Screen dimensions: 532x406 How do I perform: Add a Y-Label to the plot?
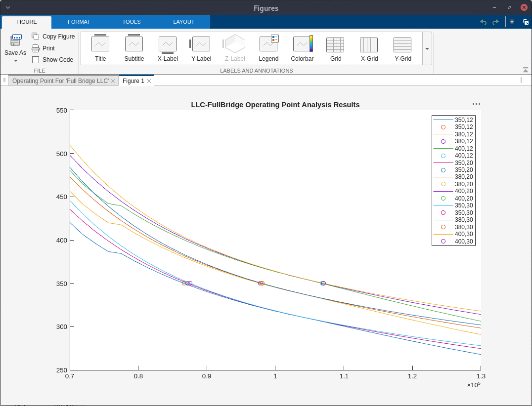pyautogui.click(x=201, y=48)
